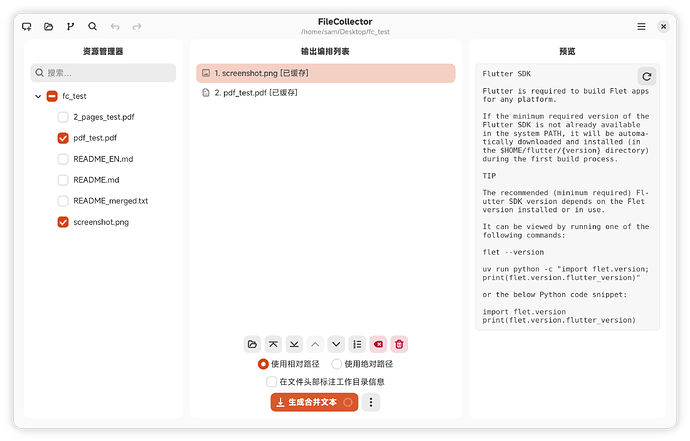Select 使用相对路径 radio option
Viewport: 690px width, 441px height.
(263, 364)
